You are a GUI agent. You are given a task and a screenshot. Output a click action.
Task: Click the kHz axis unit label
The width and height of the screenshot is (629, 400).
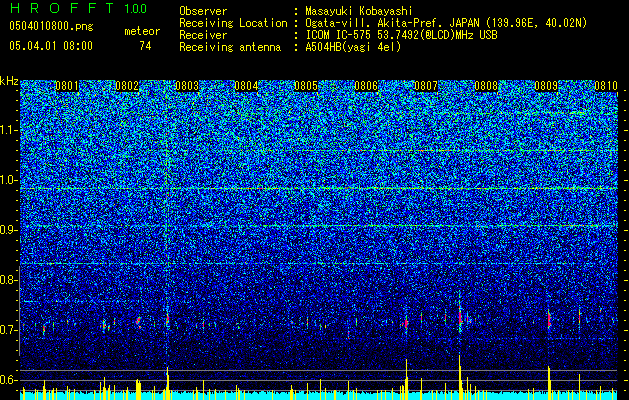point(9,81)
